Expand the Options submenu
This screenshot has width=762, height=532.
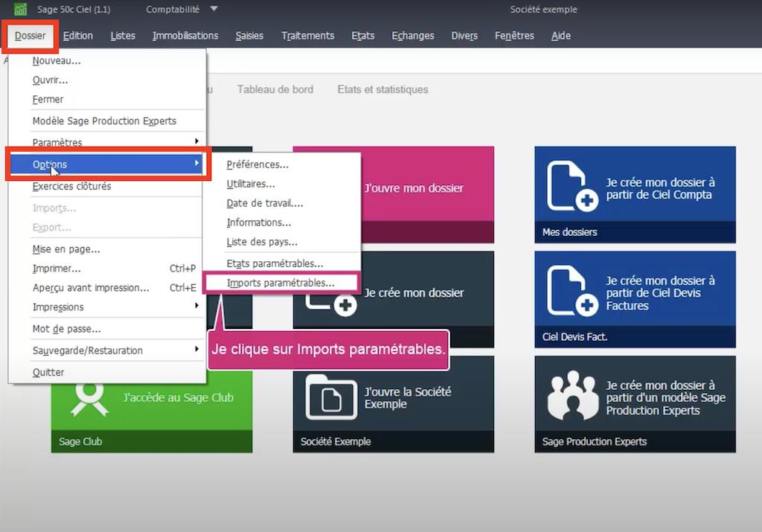pos(106,164)
